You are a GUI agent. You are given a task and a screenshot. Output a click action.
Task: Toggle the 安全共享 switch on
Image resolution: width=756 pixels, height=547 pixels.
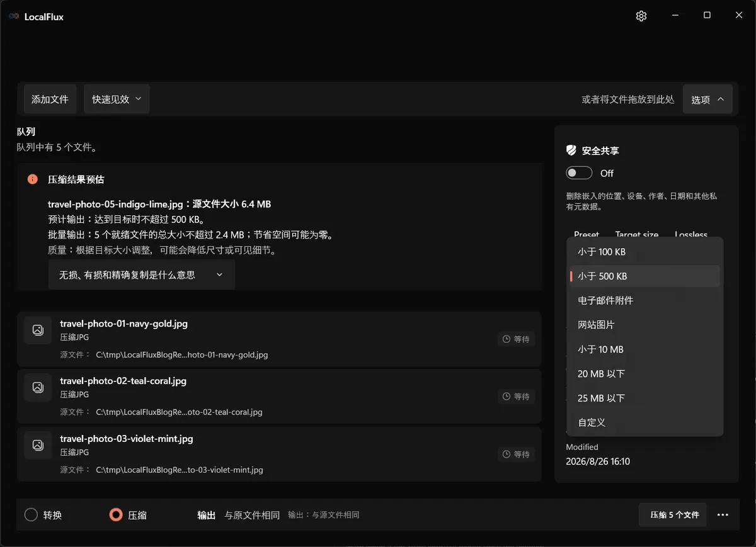579,173
